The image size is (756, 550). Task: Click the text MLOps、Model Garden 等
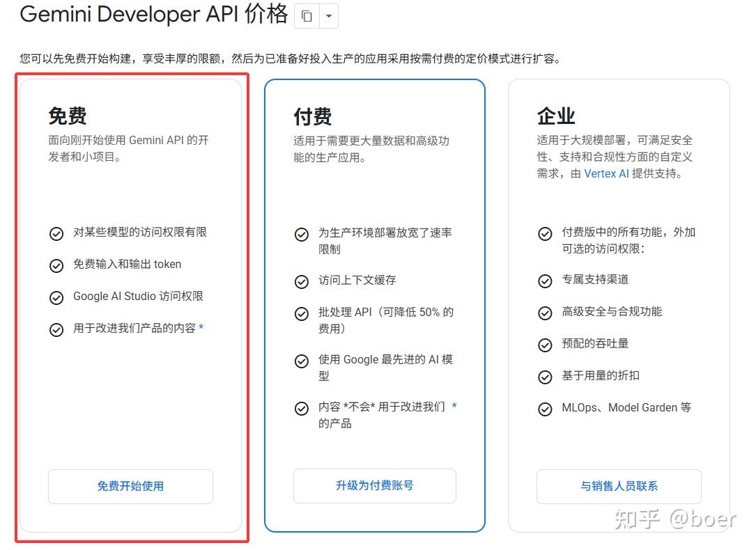tap(627, 407)
